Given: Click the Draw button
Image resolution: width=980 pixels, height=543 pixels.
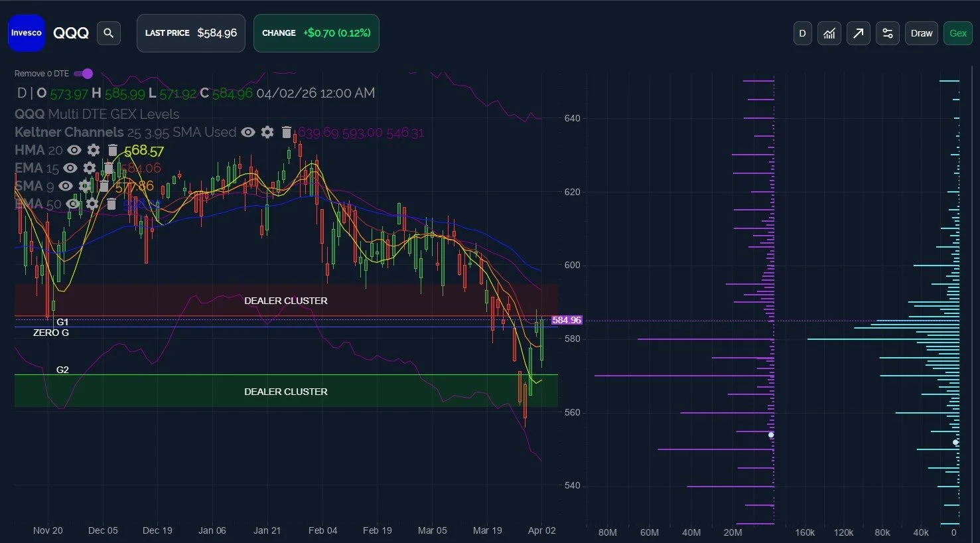Looking at the screenshot, I should tap(922, 33).
